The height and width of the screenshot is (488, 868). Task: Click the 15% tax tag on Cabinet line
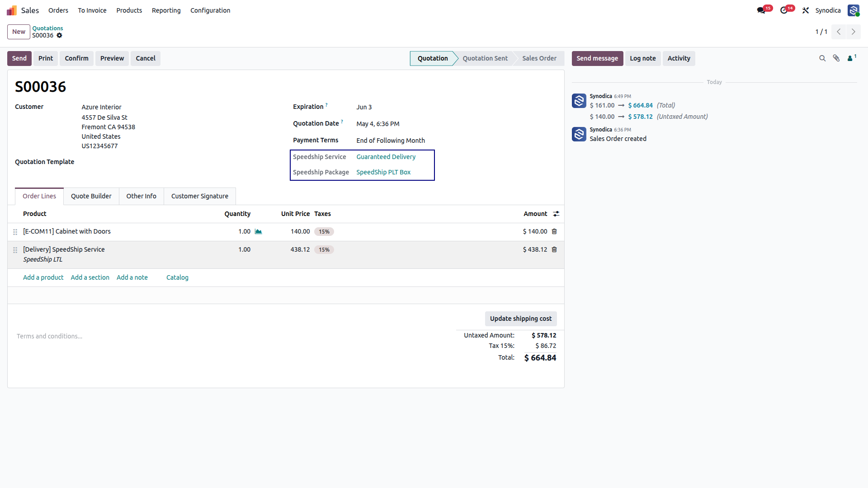[324, 232]
